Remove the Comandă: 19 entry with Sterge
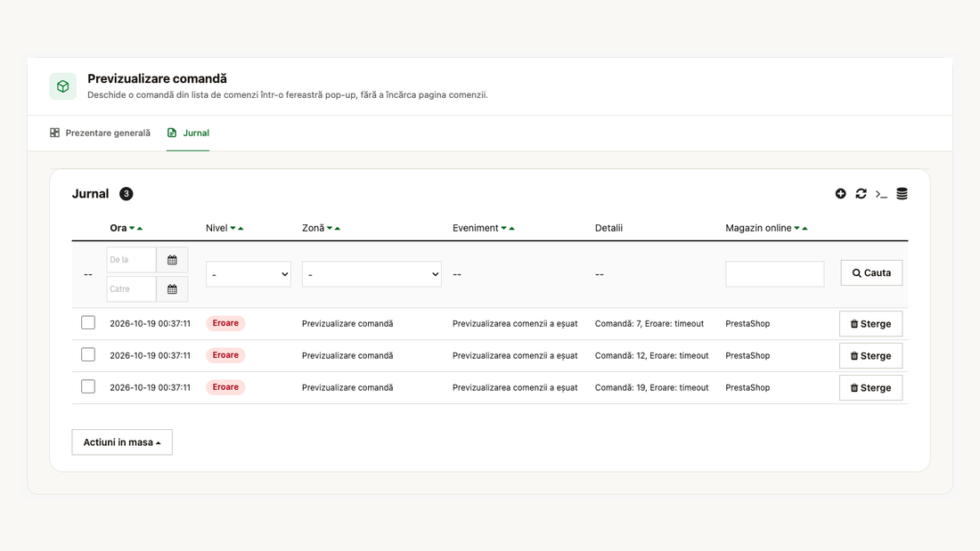The height and width of the screenshot is (551, 980). 870,388
